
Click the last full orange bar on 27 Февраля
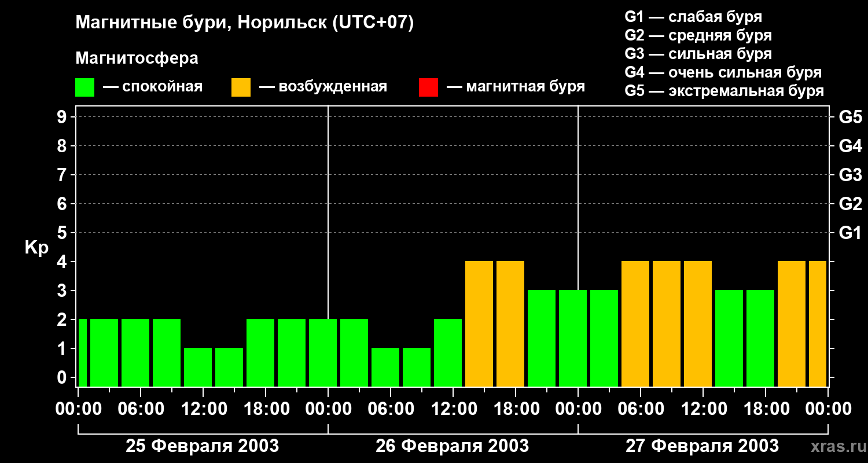point(792,324)
